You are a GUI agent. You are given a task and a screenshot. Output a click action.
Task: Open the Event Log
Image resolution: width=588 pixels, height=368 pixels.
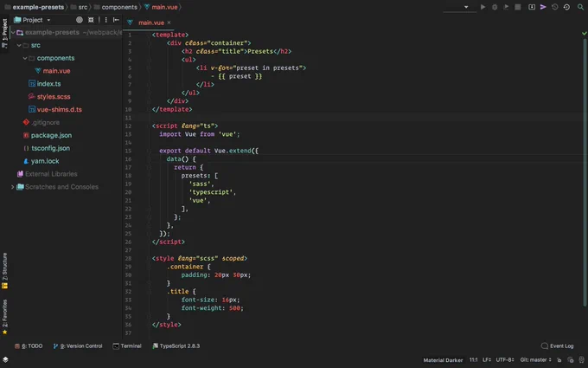tap(557, 345)
